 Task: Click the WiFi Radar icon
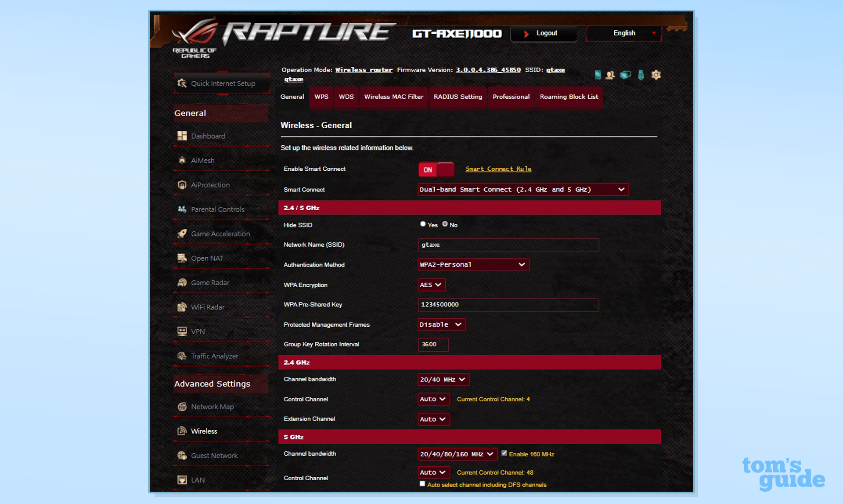point(182,307)
